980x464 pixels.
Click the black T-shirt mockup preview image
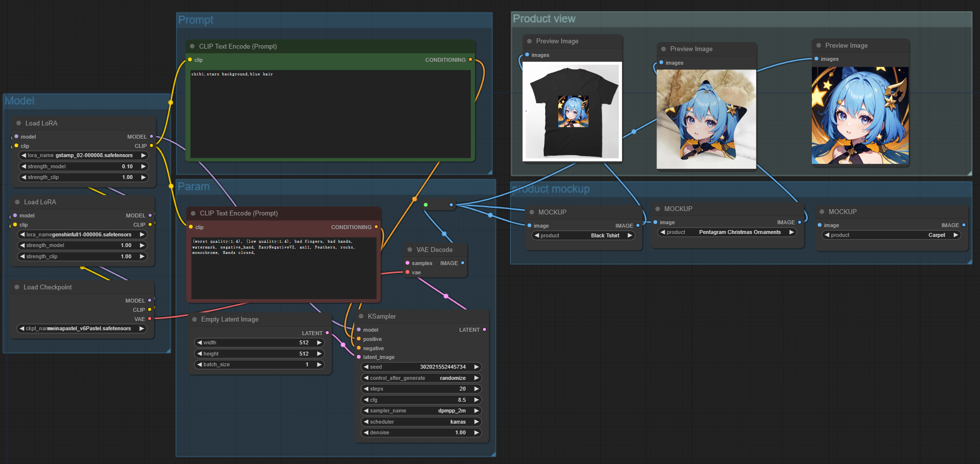[x=572, y=111]
